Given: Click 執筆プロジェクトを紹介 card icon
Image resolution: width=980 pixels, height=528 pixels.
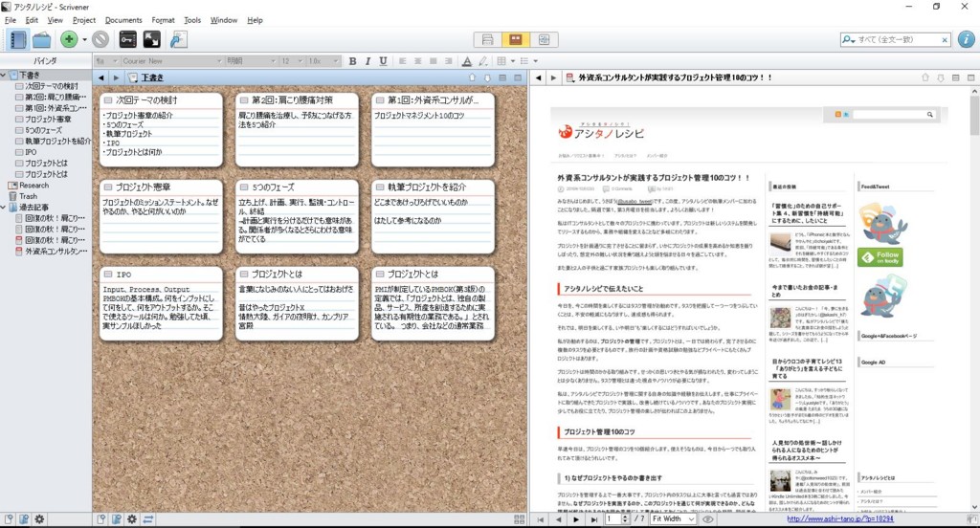Looking at the screenshot, I should click(x=379, y=187).
